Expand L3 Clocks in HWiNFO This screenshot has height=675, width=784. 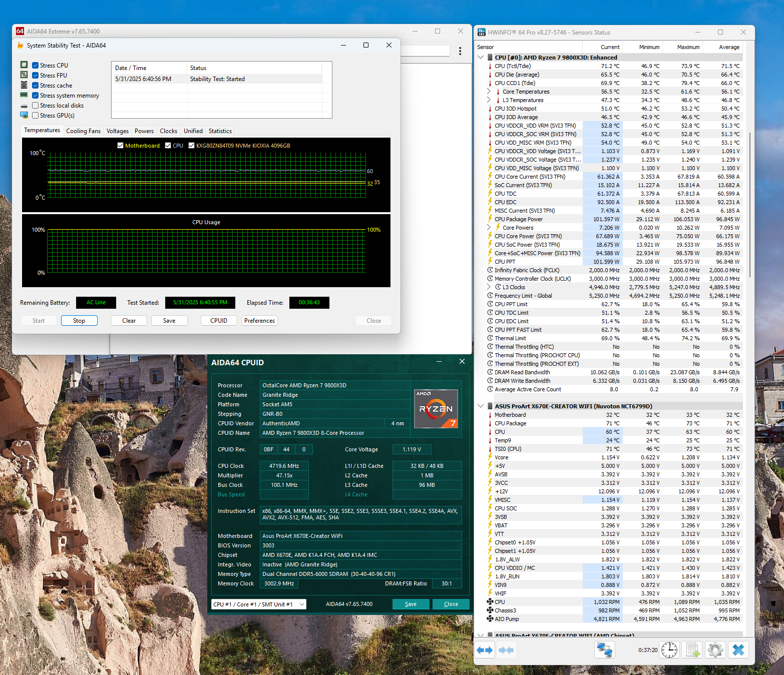[489, 287]
